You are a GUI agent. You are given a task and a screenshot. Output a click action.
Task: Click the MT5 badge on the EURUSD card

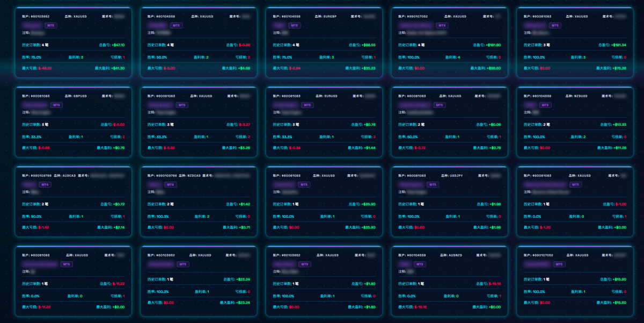coord(307,105)
